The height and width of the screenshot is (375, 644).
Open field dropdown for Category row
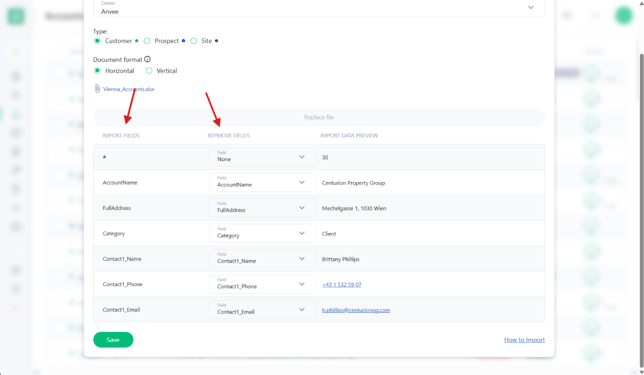click(x=262, y=233)
